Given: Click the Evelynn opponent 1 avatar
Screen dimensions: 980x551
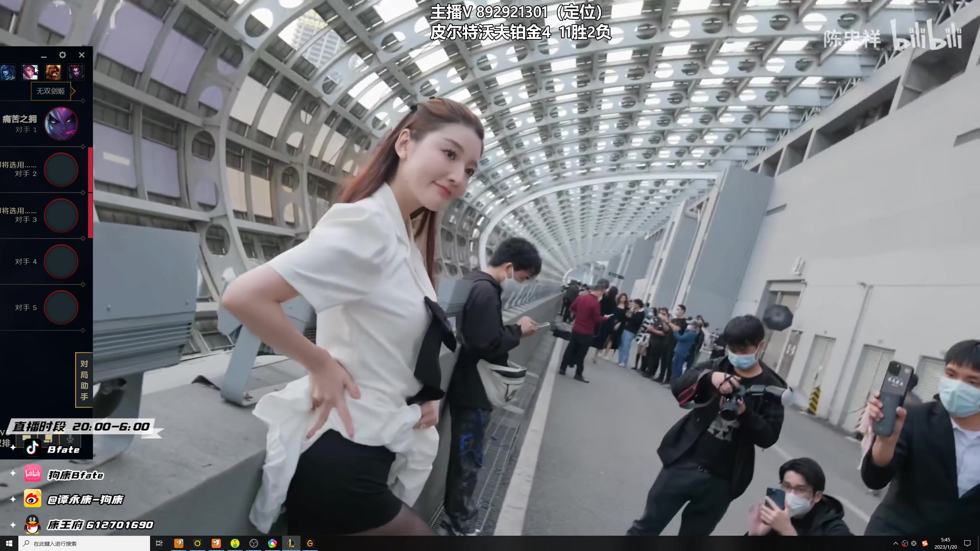Looking at the screenshot, I should pyautogui.click(x=61, y=124).
